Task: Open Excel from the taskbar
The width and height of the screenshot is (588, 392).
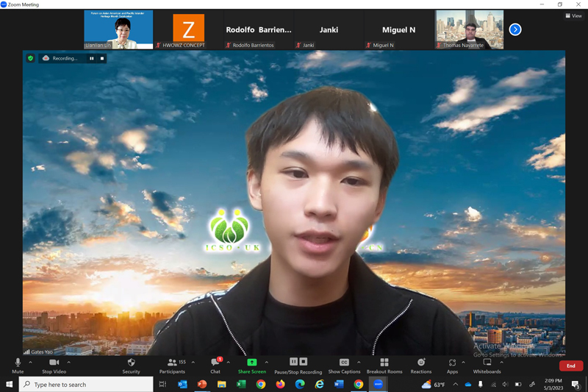Action: [241, 384]
